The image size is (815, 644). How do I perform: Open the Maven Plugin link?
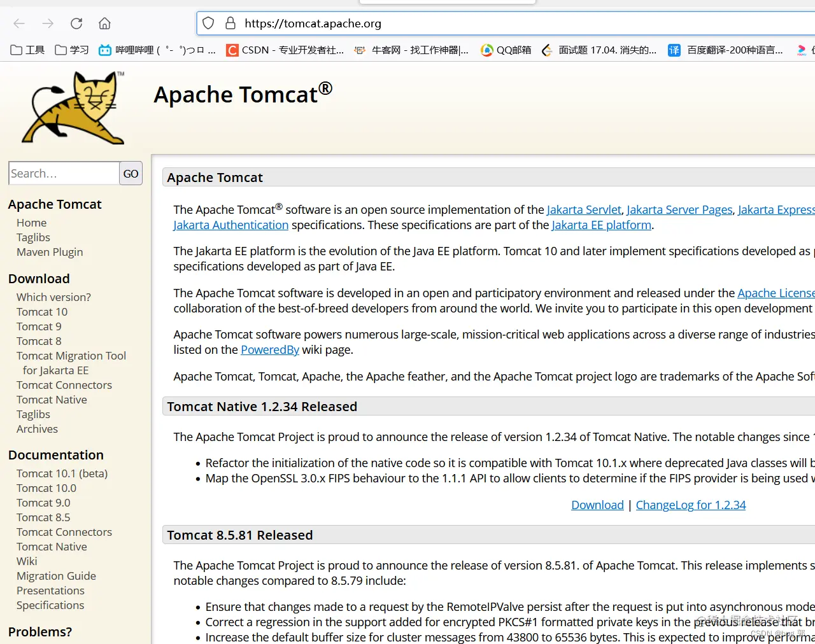50,252
